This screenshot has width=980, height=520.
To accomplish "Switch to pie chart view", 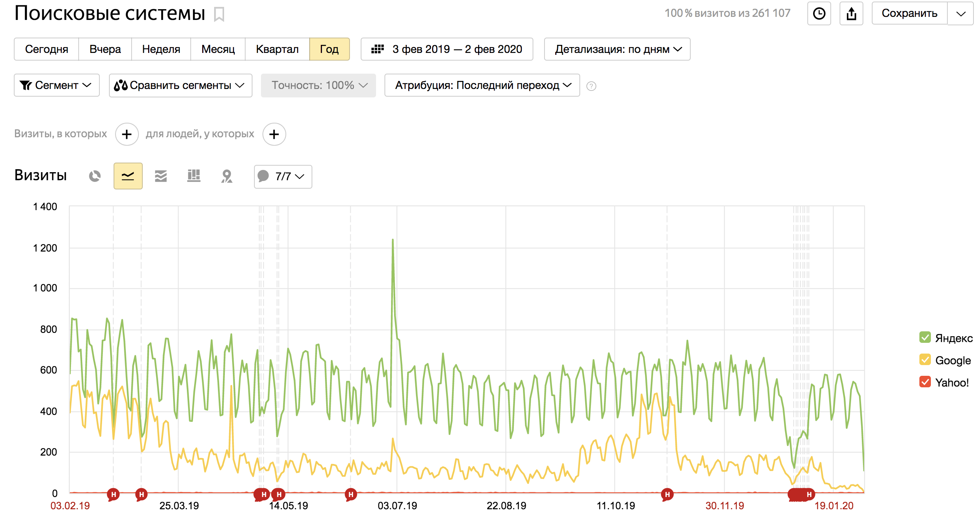I will 95,176.
